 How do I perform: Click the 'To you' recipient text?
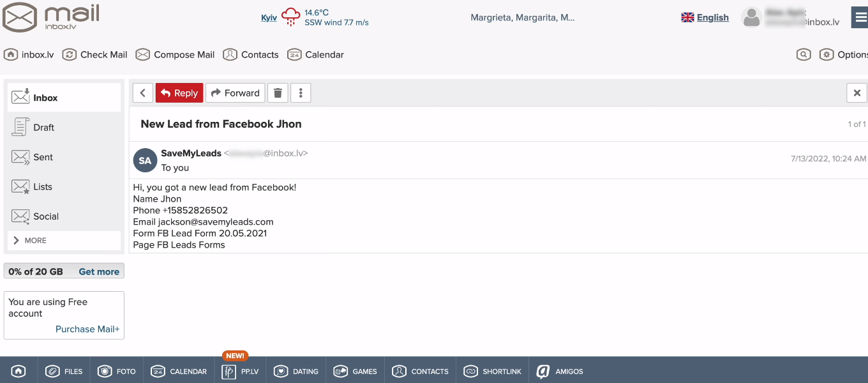point(175,168)
